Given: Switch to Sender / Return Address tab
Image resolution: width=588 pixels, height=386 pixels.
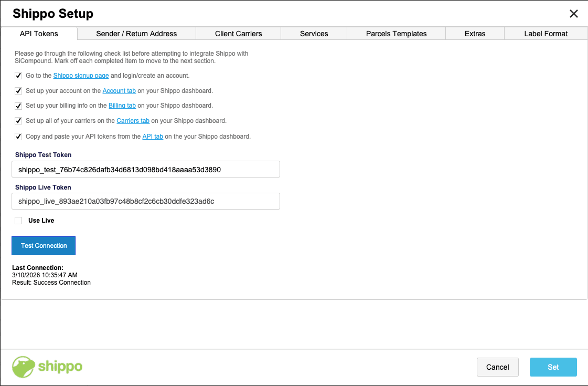Looking at the screenshot, I should click(136, 34).
